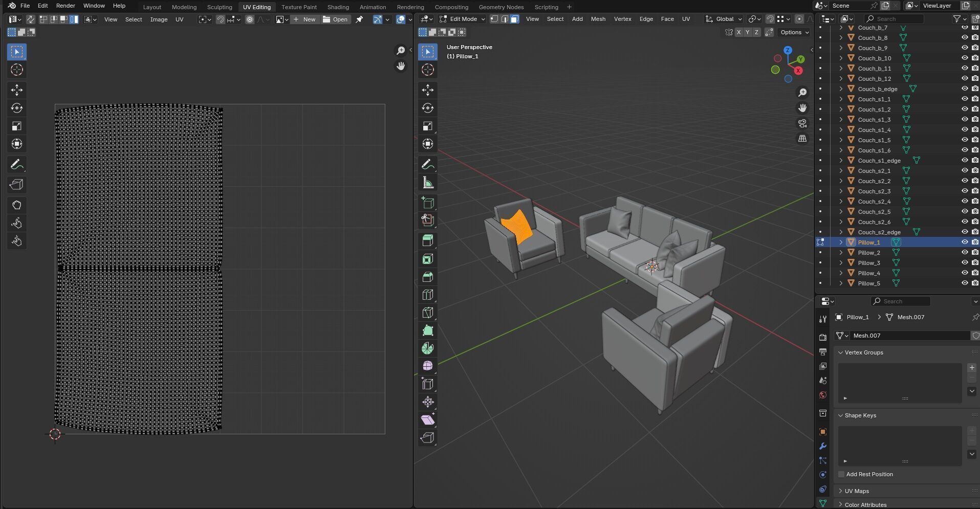The height and width of the screenshot is (509, 980).
Task: Select the Edge Slide tool
Action: (428, 384)
